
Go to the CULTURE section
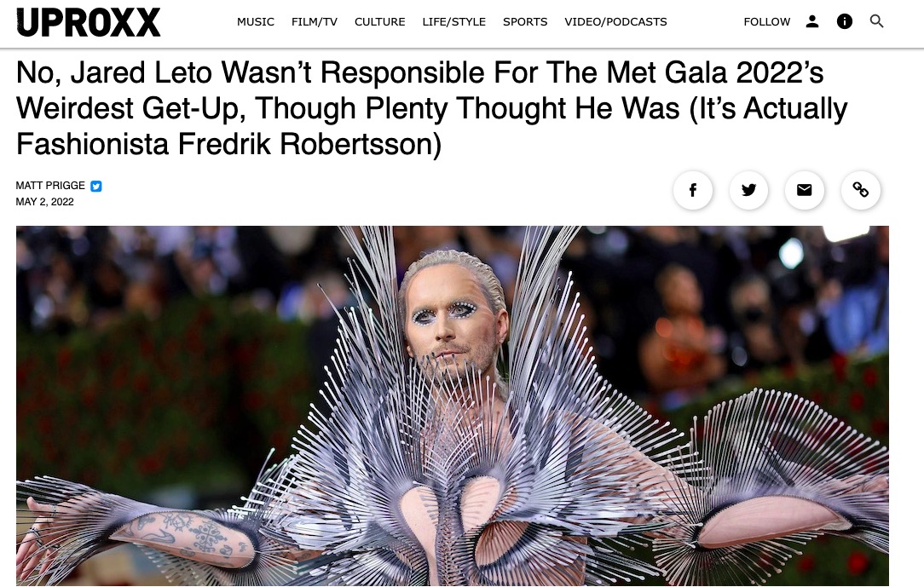pyautogui.click(x=379, y=22)
